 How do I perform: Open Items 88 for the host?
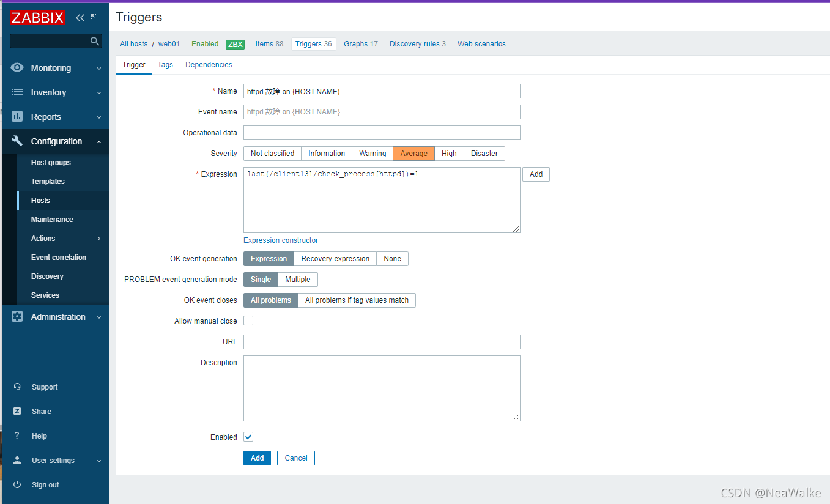tap(269, 44)
